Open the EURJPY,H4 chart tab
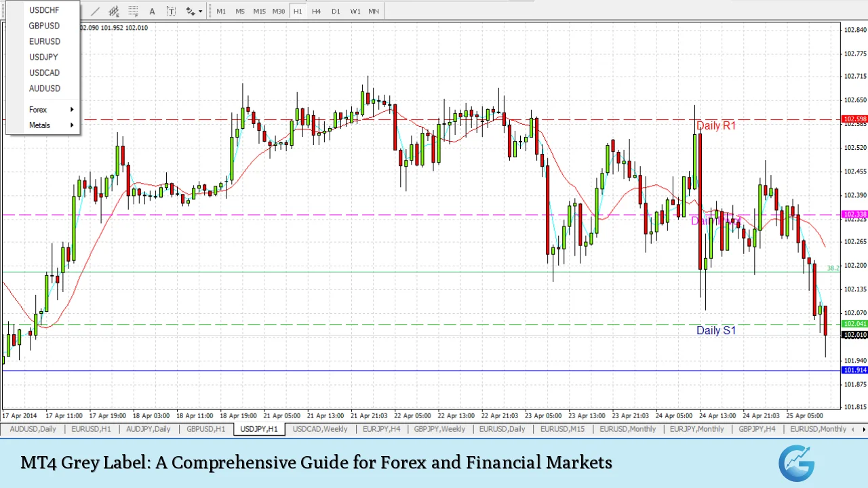The width and height of the screenshot is (868, 488). click(x=381, y=429)
